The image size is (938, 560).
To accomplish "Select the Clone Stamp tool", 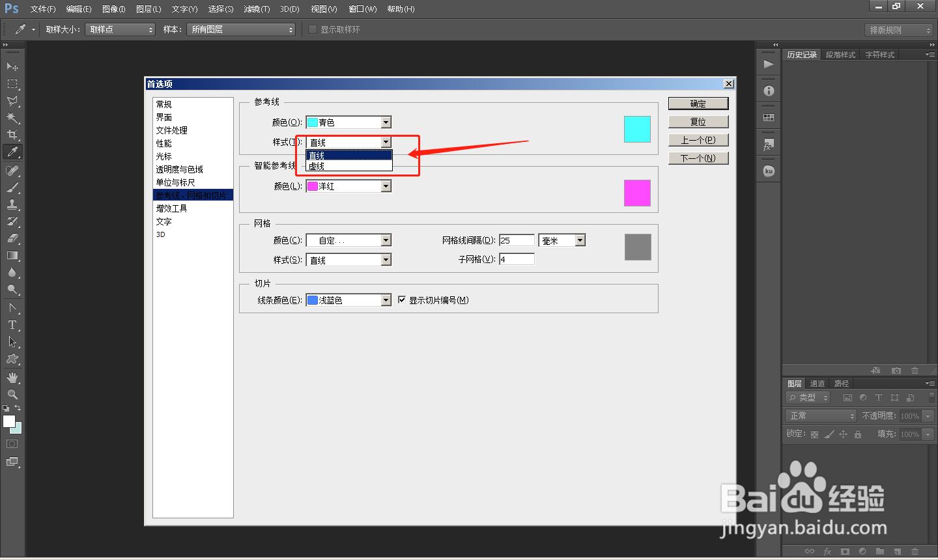I will click(12, 204).
